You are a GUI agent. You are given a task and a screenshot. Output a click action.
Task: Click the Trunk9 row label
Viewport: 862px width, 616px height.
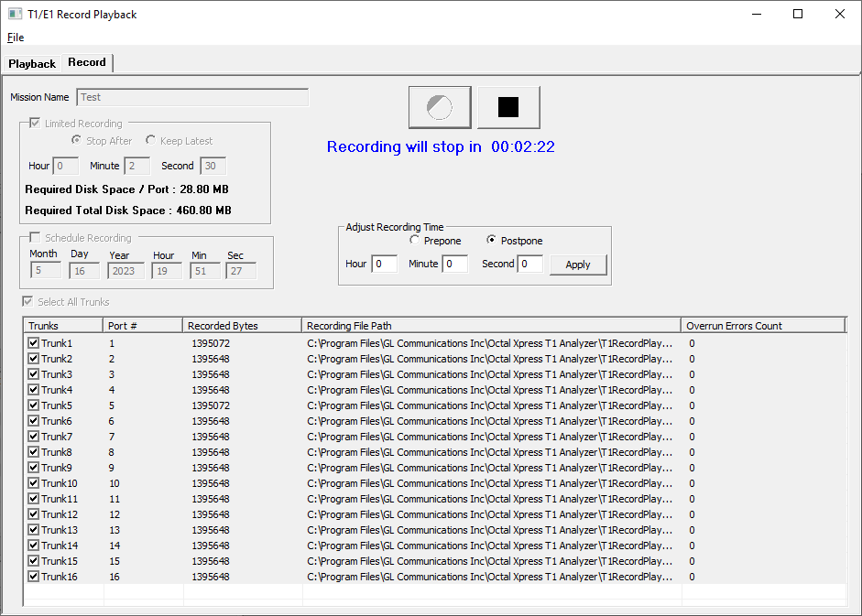pyautogui.click(x=57, y=468)
